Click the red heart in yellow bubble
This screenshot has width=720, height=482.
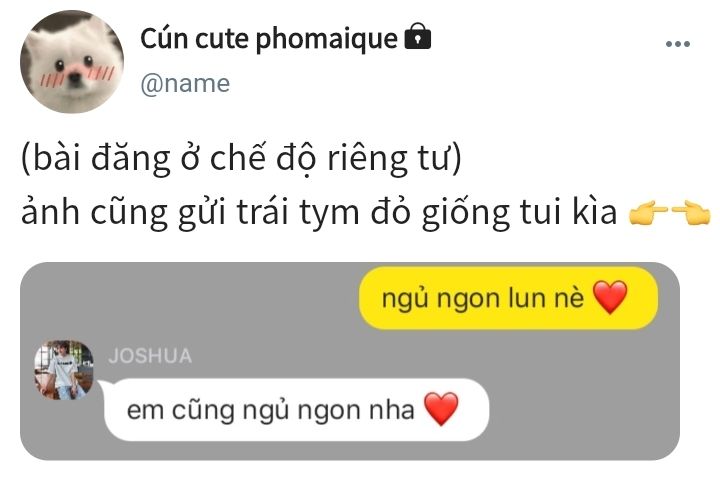tap(610, 297)
